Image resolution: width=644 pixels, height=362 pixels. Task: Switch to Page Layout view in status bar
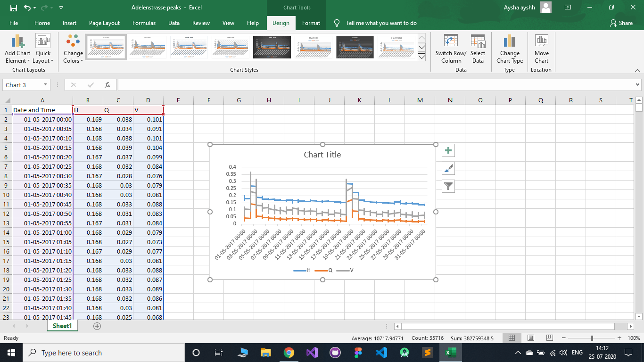coord(530,338)
